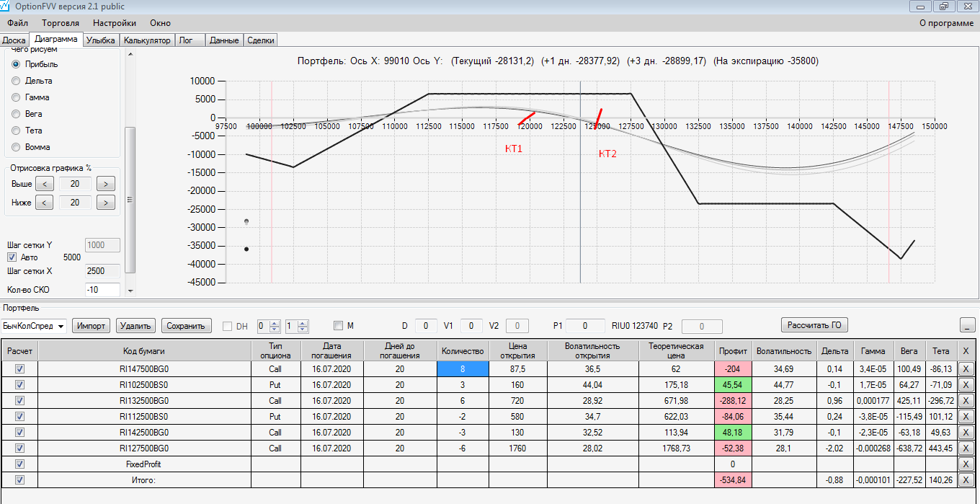This screenshot has width=980, height=504.
Task: Click left panel scroll-down arrow
Action: tap(130, 291)
